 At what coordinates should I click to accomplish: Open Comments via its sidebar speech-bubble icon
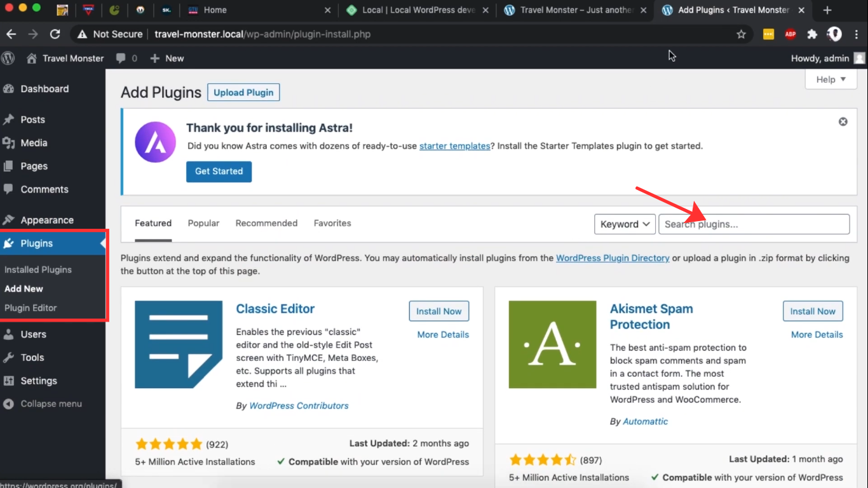[9, 189]
